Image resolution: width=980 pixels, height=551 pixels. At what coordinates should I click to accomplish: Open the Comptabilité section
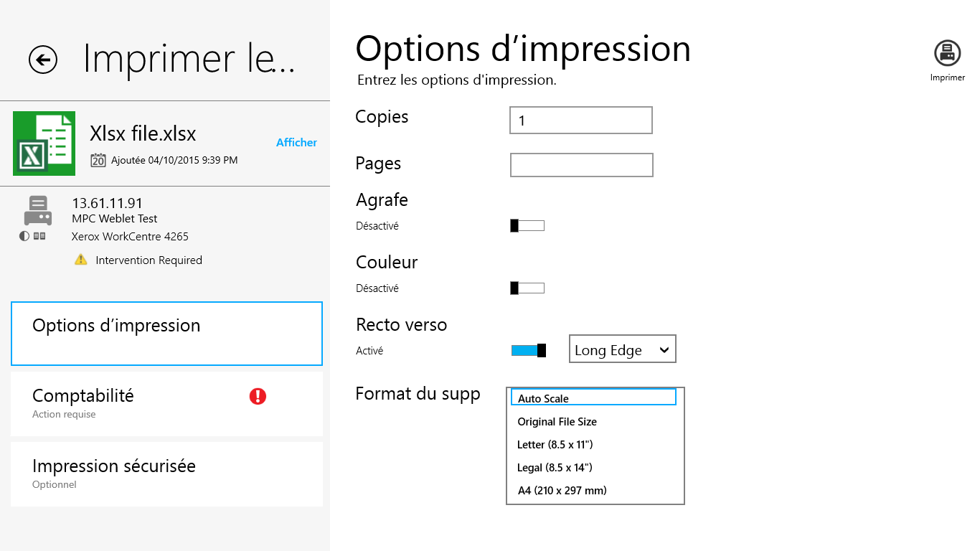(166, 403)
